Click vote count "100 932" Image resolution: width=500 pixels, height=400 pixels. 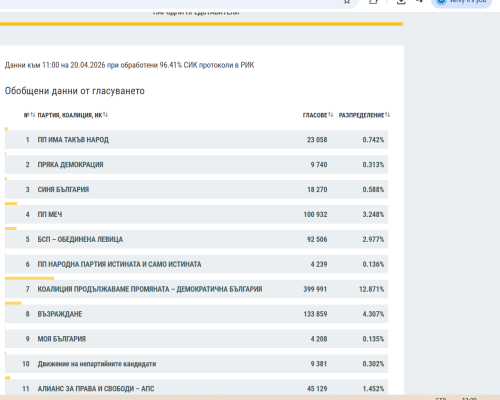(x=315, y=214)
